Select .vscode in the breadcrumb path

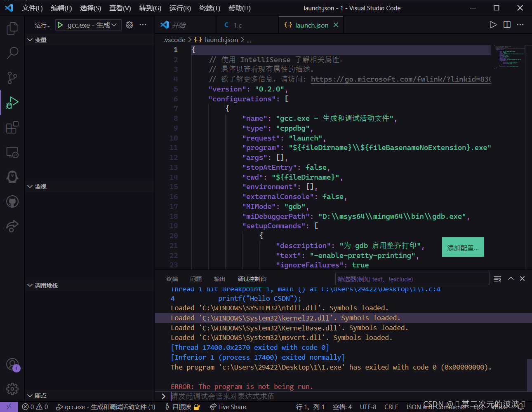[x=174, y=40]
